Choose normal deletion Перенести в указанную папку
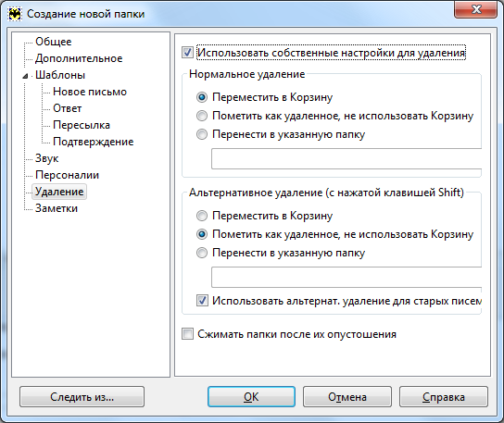Viewport: 504px width, 423px height. click(x=202, y=134)
